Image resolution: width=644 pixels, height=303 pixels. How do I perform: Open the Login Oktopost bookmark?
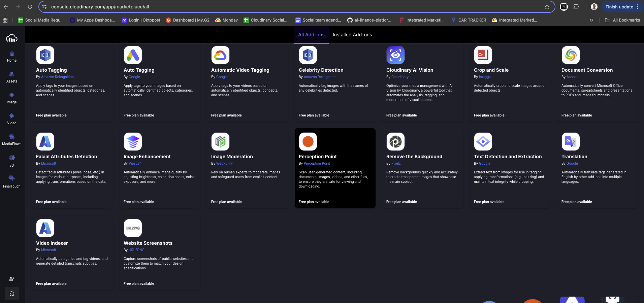(x=141, y=20)
